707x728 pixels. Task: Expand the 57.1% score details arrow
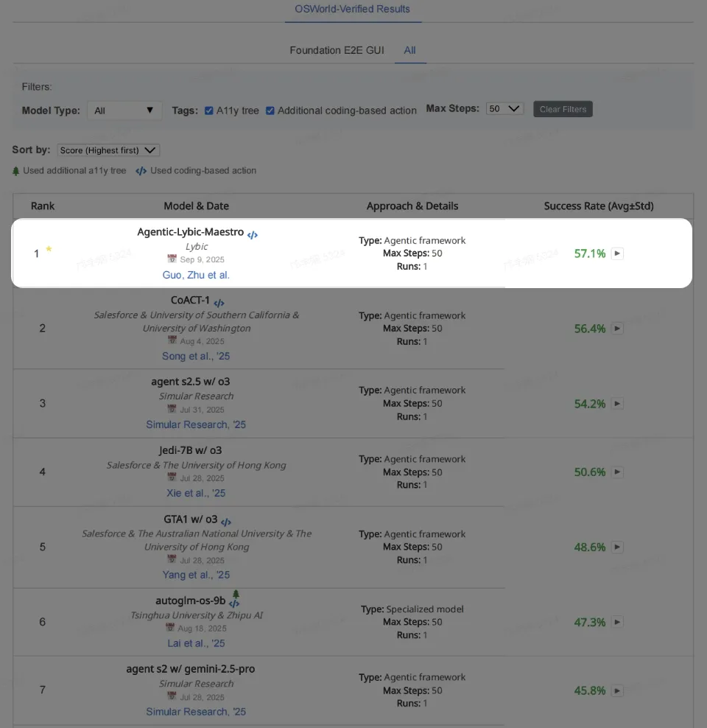[x=618, y=253]
